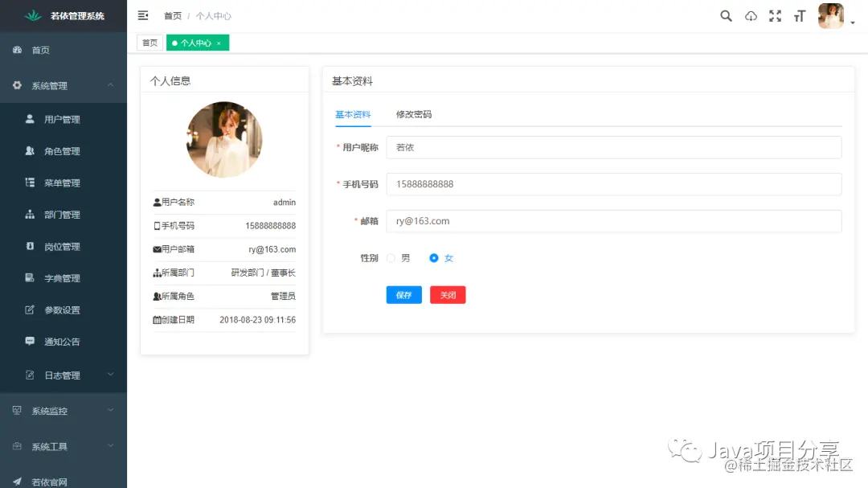Screen dimensions: 868x488
Task: Switch to the 修改密码 tab
Action: pos(414,115)
